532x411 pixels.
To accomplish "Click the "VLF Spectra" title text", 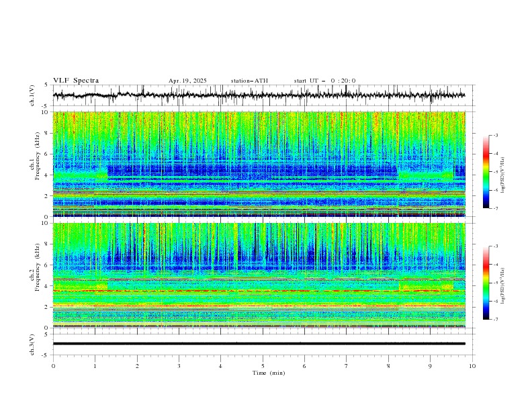I will click(x=76, y=81).
